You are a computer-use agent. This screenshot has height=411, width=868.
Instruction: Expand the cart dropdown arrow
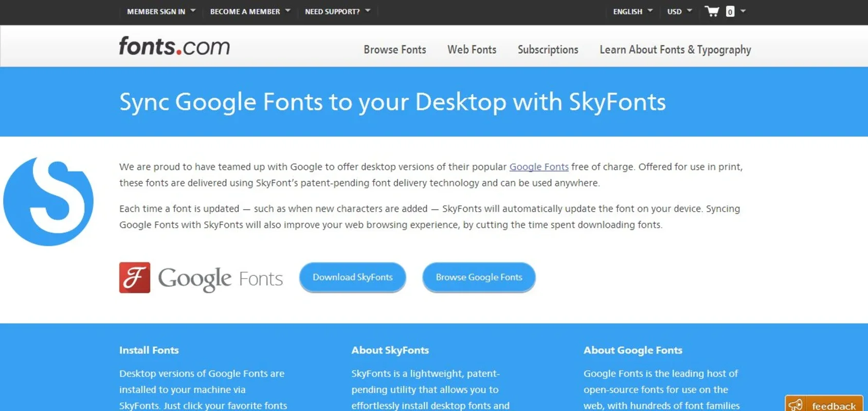pyautogui.click(x=743, y=11)
